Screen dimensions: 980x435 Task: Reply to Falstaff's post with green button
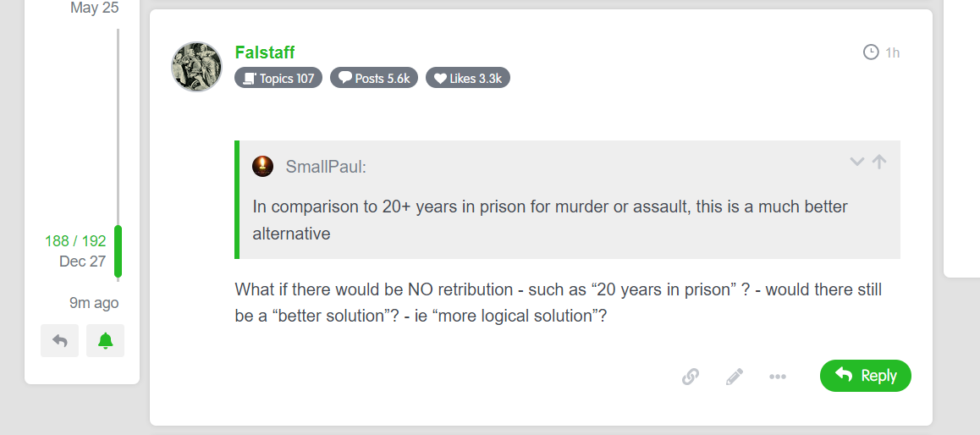pos(865,376)
